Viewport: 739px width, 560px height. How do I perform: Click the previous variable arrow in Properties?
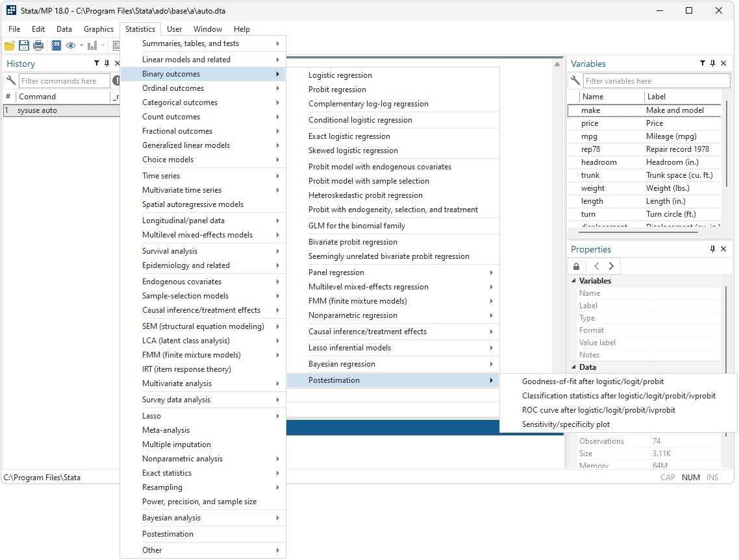coord(597,266)
